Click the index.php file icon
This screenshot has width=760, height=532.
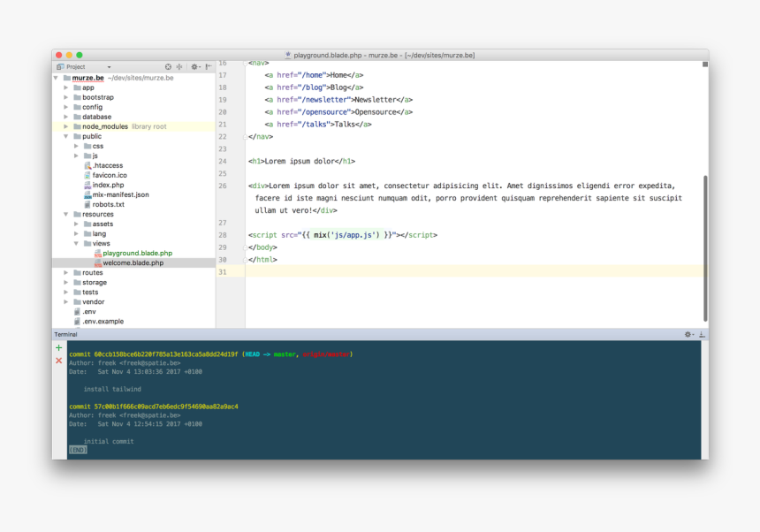pos(87,185)
